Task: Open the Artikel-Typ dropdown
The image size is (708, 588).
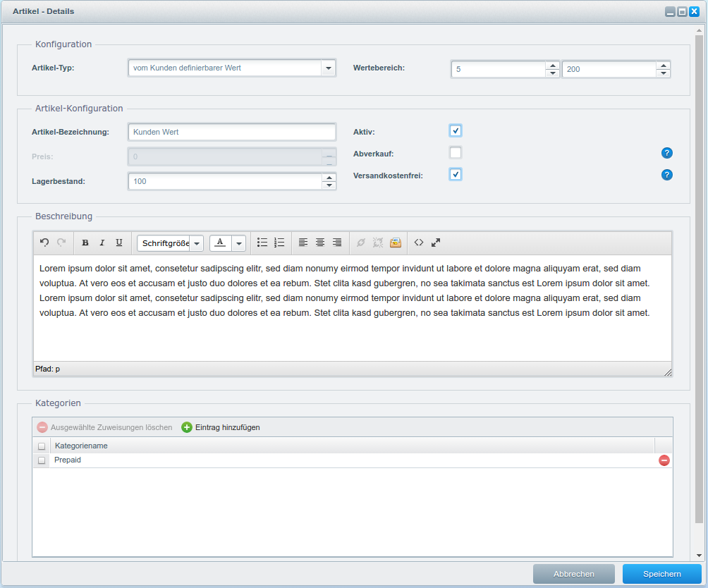Action: coord(329,68)
